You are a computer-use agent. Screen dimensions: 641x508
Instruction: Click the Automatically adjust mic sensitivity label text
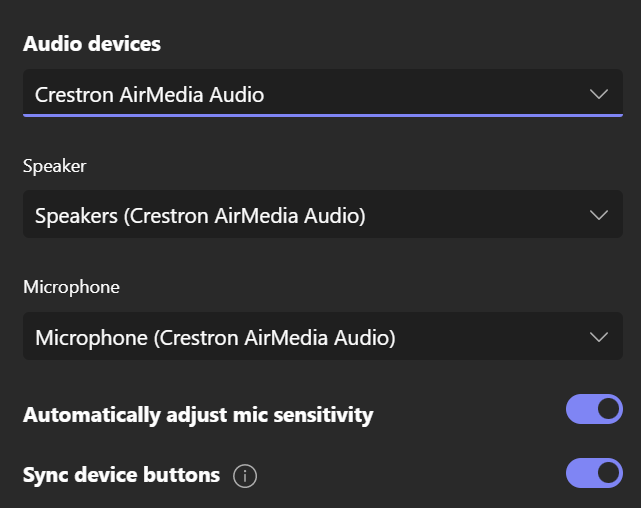[x=198, y=415]
